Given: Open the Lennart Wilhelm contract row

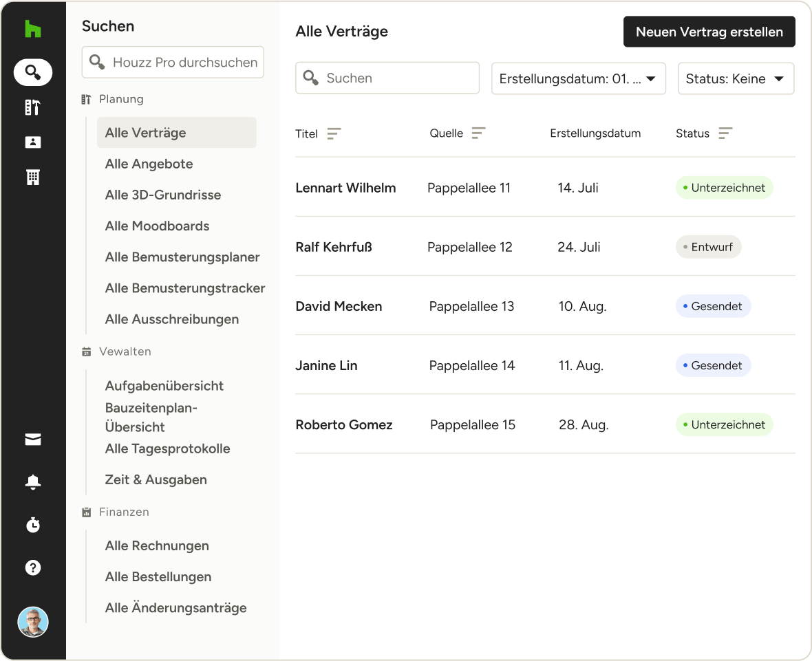Looking at the screenshot, I should click(x=345, y=188).
